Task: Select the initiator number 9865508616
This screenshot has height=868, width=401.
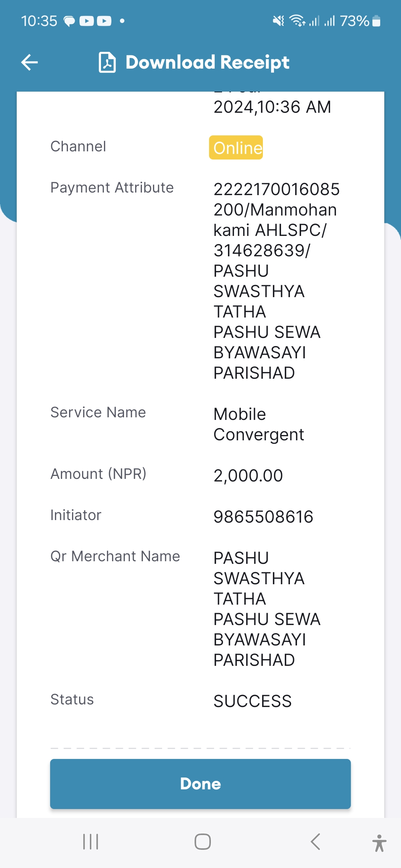Action: (x=263, y=517)
